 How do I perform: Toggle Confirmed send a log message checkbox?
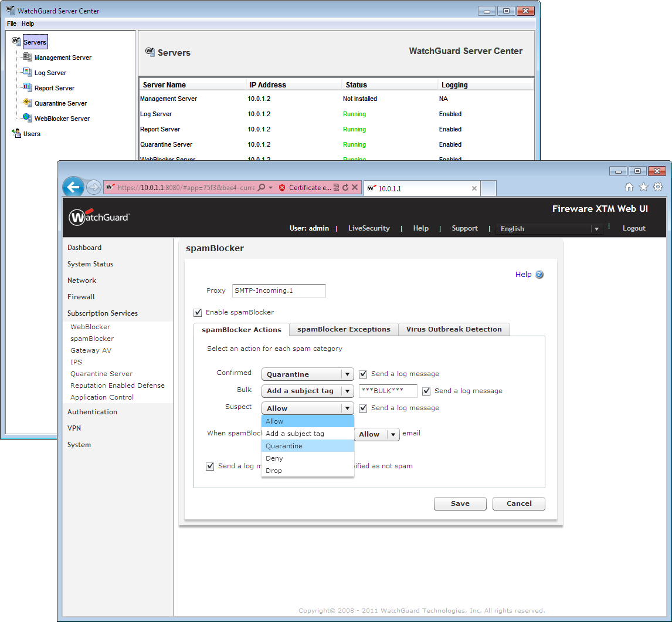(x=363, y=374)
